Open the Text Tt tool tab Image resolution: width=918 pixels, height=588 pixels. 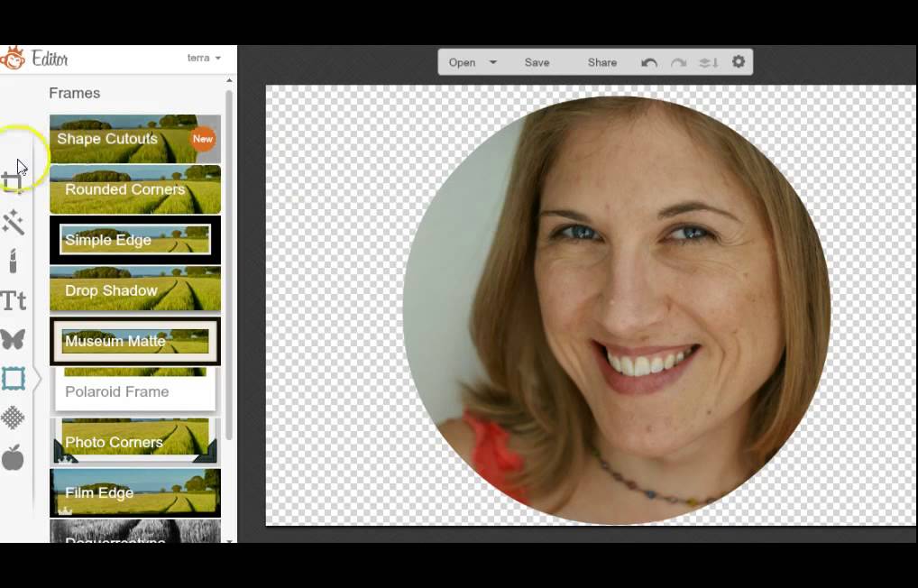tap(14, 301)
